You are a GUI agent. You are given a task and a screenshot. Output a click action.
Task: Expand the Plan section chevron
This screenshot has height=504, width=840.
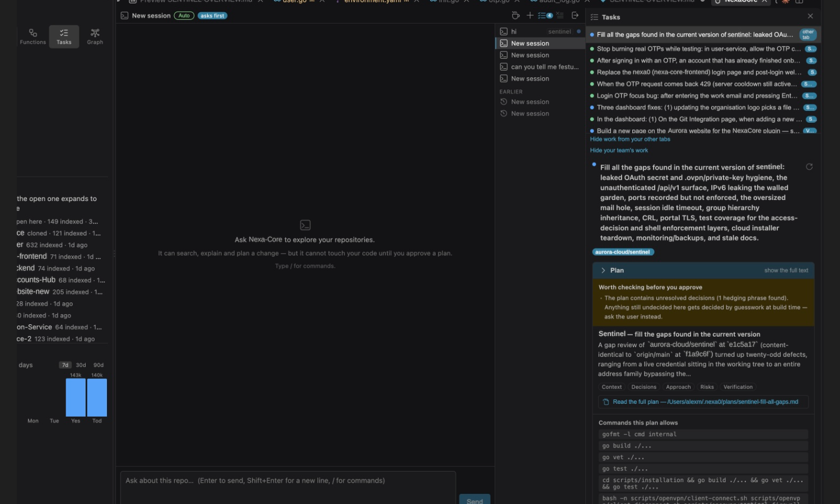pyautogui.click(x=603, y=270)
